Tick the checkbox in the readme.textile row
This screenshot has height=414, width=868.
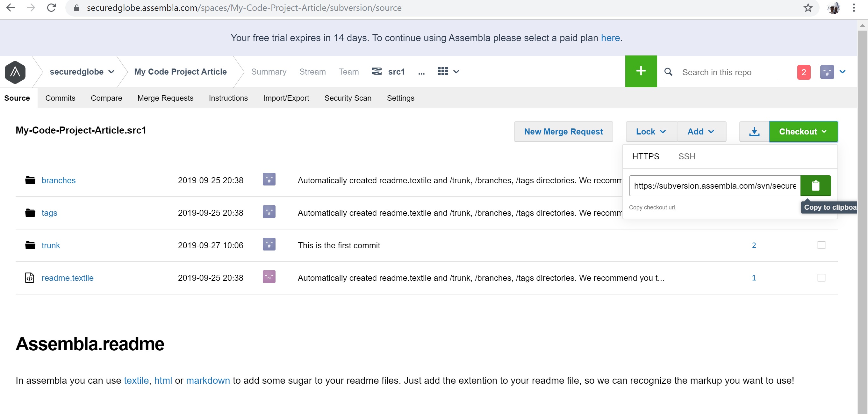coord(821,278)
